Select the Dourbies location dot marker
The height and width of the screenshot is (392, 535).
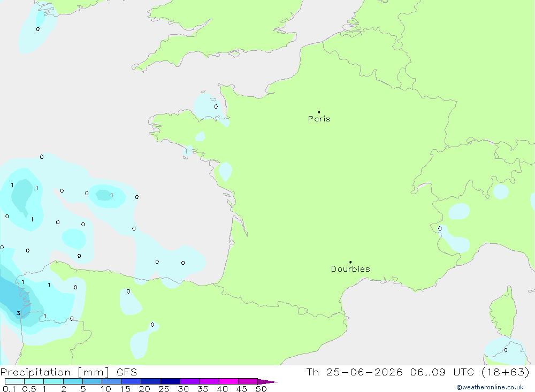coord(350,262)
